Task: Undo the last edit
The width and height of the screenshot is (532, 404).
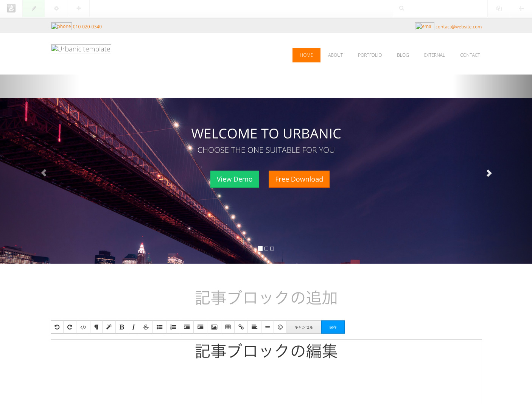Action: (57, 327)
